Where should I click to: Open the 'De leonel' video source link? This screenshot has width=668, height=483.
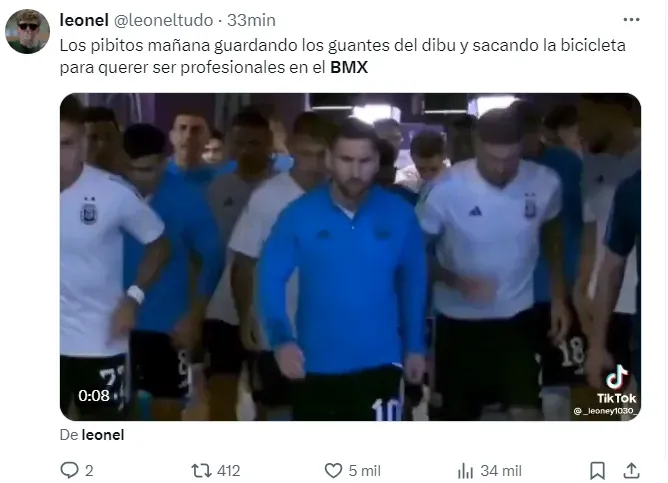(x=92, y=435)
